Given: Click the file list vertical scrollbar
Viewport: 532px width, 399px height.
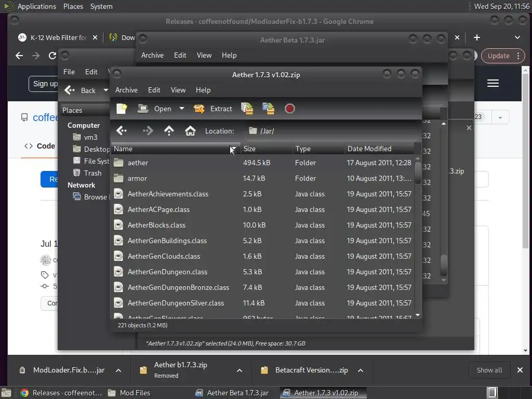Looking at the screenshot, I should click(x=418, y=236).
